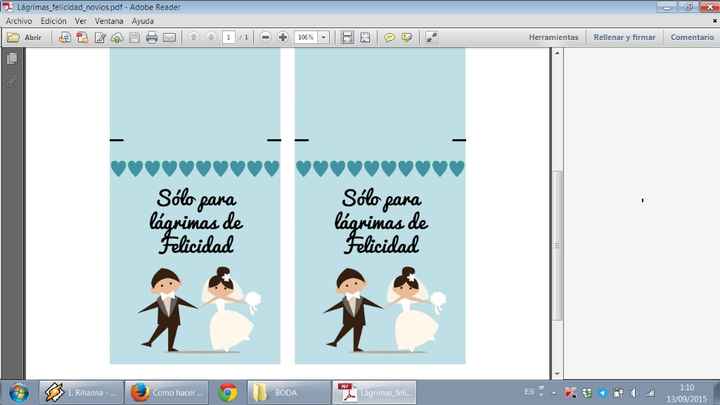Click the right 'Sólo para lágrimas' card text

tap(381, 221)
